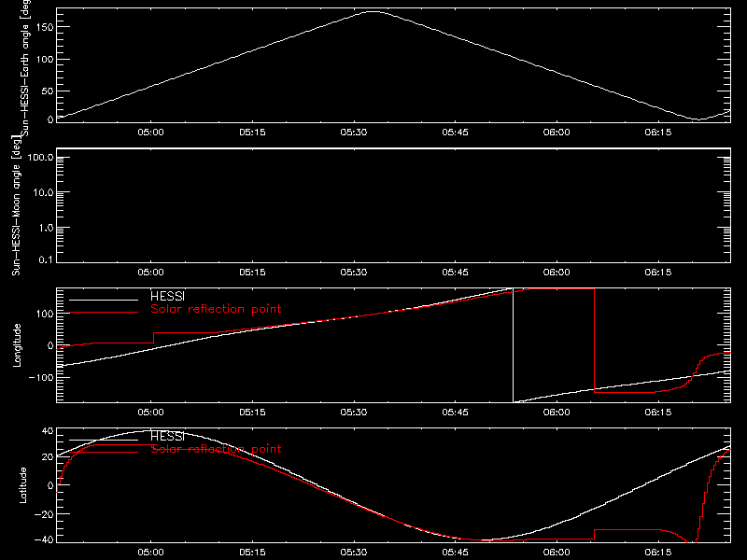Click the 05:45 time label under Moon angle plot
Image resolution: width=747 pixels, height=560 pixels.
coord(455,273)
